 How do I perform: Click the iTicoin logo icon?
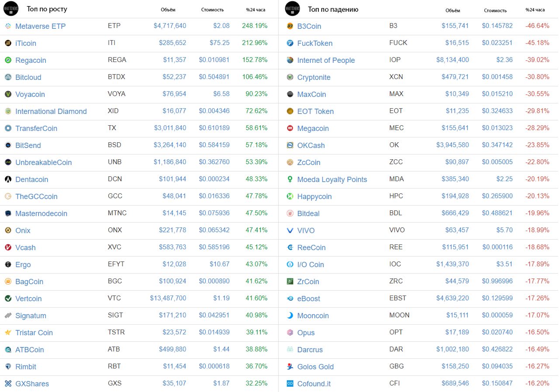tap(8, 43)
